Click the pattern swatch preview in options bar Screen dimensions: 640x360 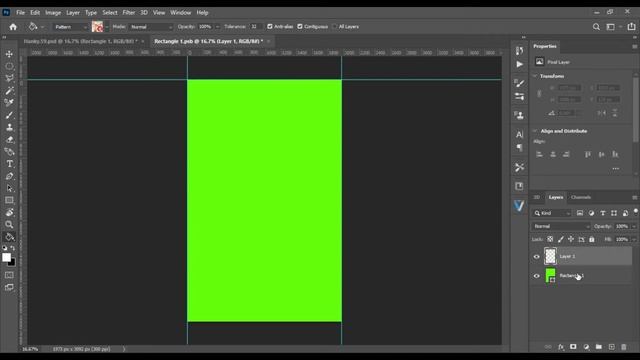pyautogui.click(x=97, y=27)
